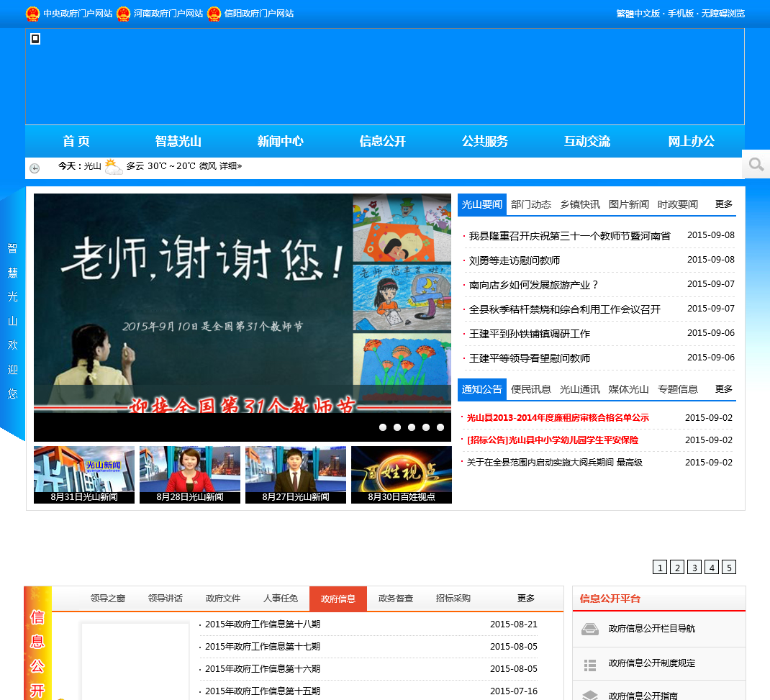Click emblem icon beside 信阳政府门户网站
Viewport: 770px width, 700px height.
(214, 14)
